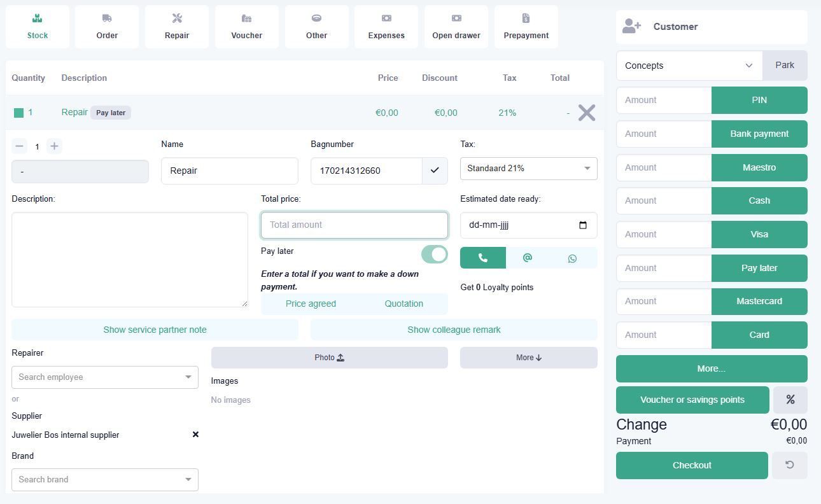Select Bank payment method
Viewport: 821px width, 504px height.
coord(759,134)
